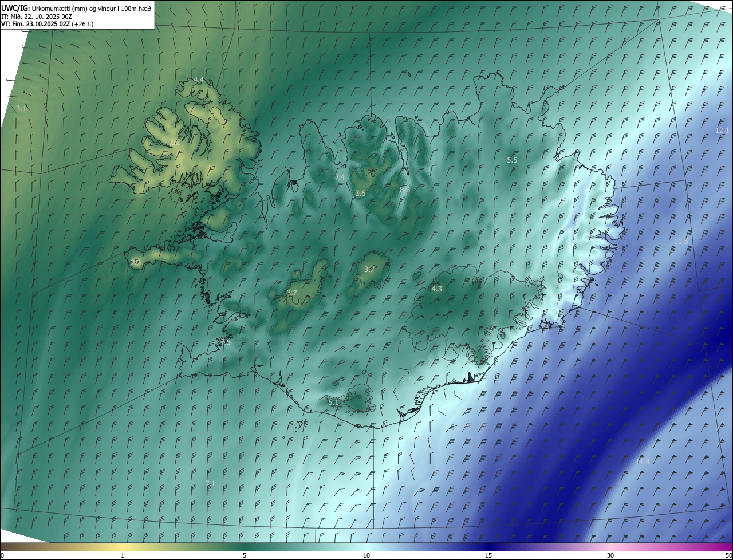The height and width of the screenshot is (560, 733).
Task: Click the 5.1 precipitation value
Action: tap(333, 403)
